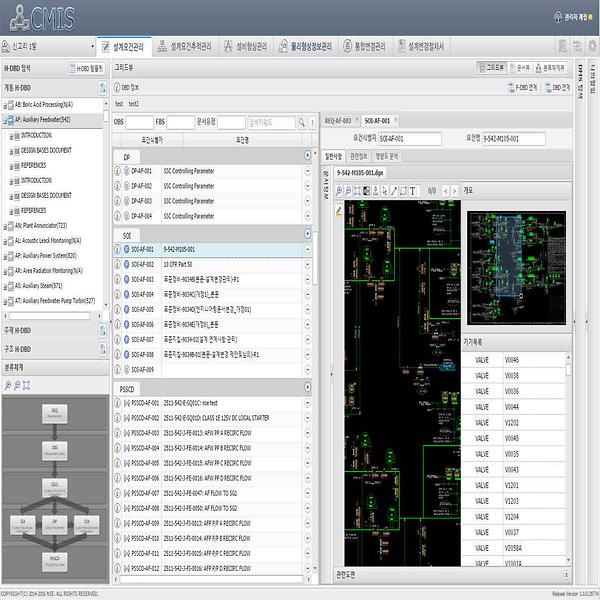This screenshot has height=600, width=600.
Task: Switch to the REQ-AF-003 tab
Action: [x=338, y=119]
